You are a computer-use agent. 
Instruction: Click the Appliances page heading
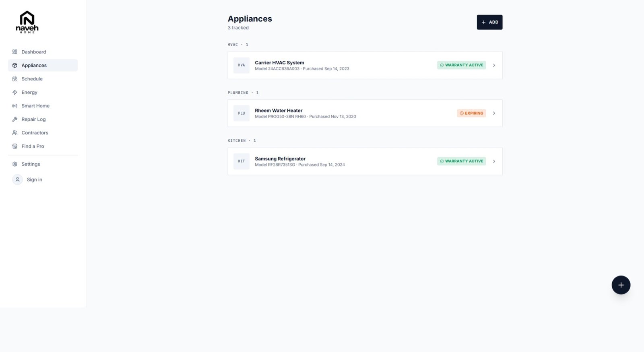pyautogui.click(x=250, y=19)
